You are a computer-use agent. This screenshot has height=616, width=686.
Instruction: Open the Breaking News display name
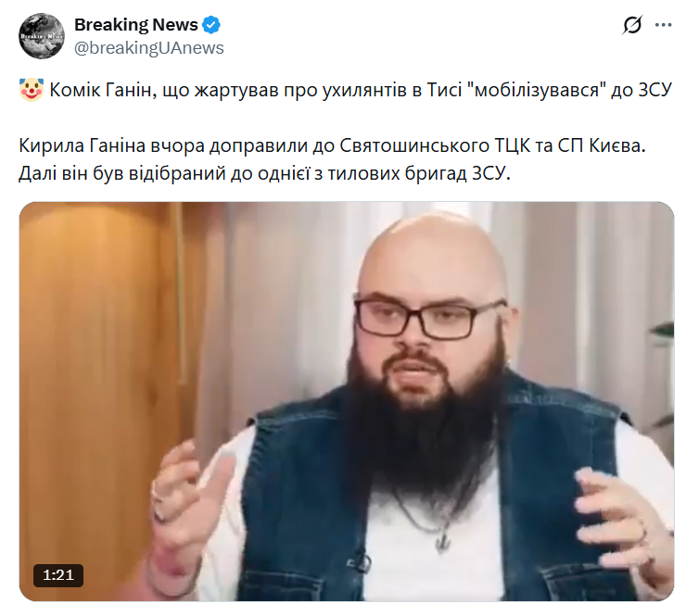coord(136,25)
